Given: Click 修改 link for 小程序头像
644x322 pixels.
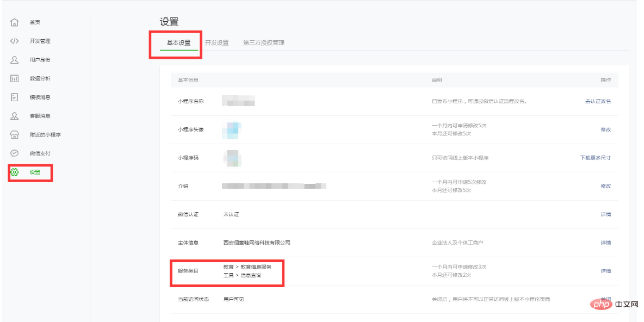Looking at the screenshot, I should (x=606, y=129).
